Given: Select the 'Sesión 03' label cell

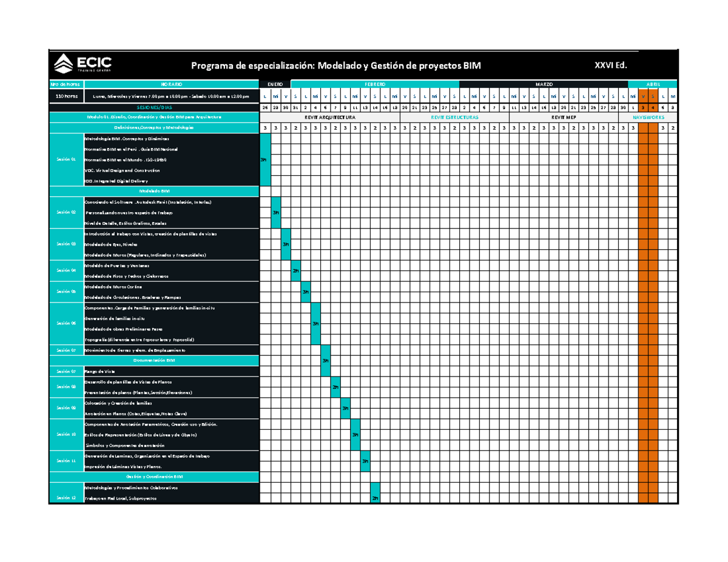Looking at the screenshot, I should click(x=66, y=244).
